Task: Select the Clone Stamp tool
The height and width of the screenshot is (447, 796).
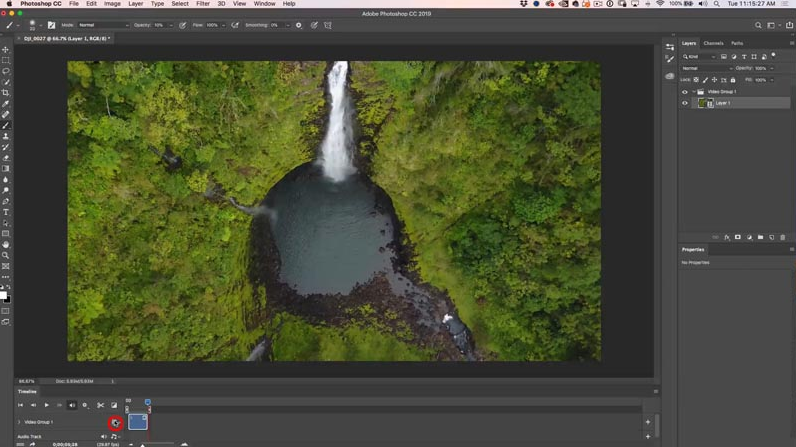Action: (6, 136)
